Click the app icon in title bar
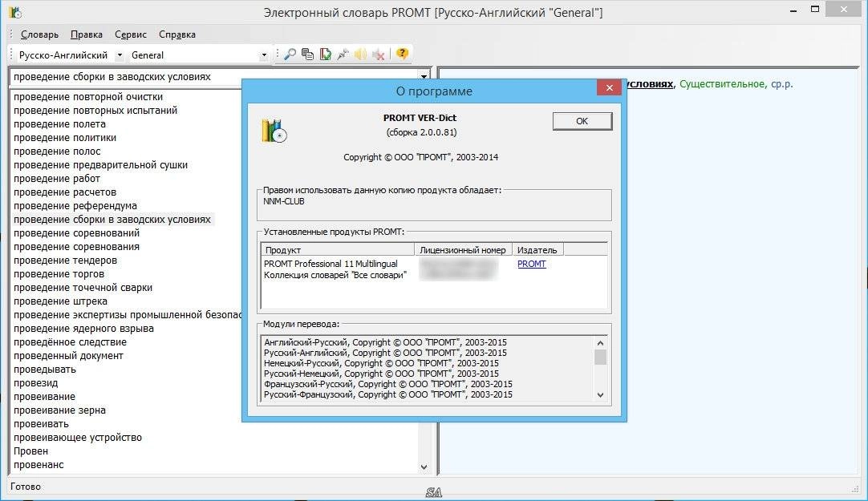The image size is (868, 501). point(15,11)
